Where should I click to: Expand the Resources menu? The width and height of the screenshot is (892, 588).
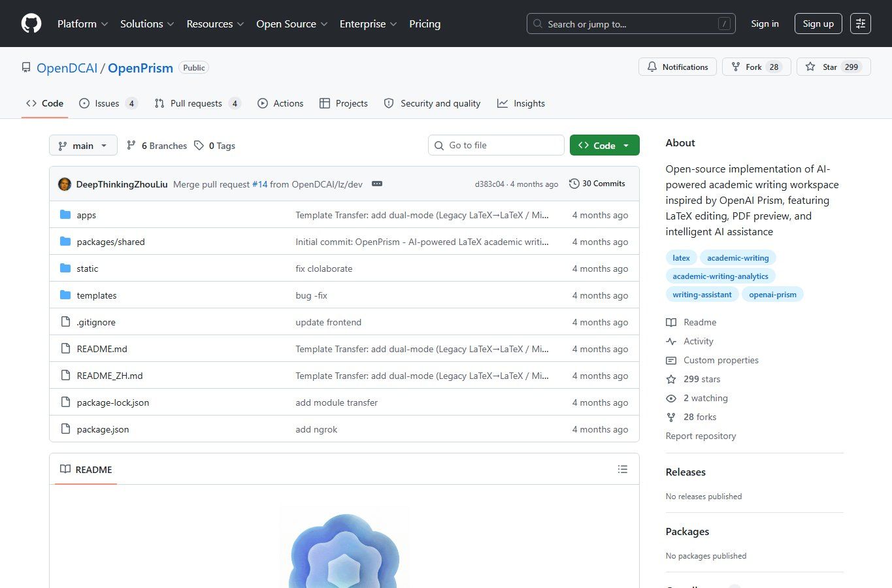pyautogui.click(x=215, y=24)
